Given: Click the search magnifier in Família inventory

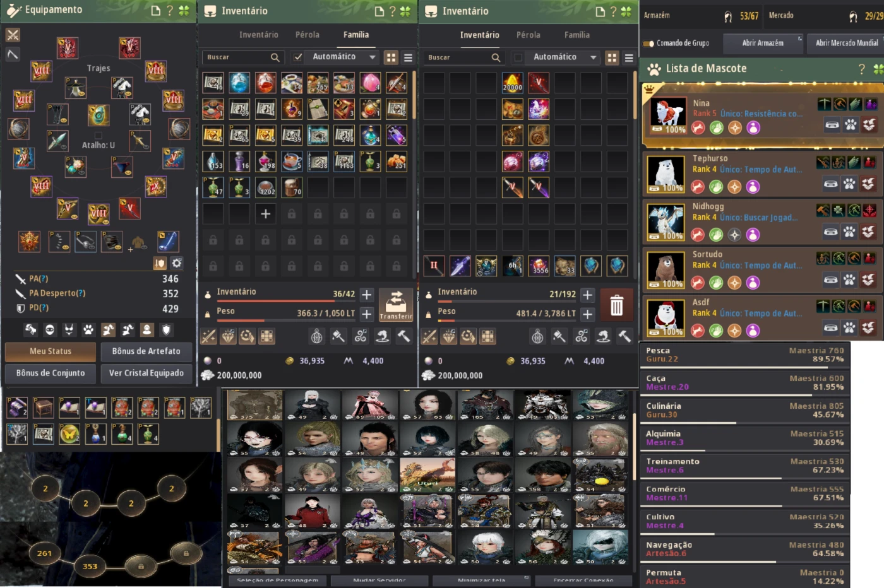Looking at the screenshot, I should 275,57.
